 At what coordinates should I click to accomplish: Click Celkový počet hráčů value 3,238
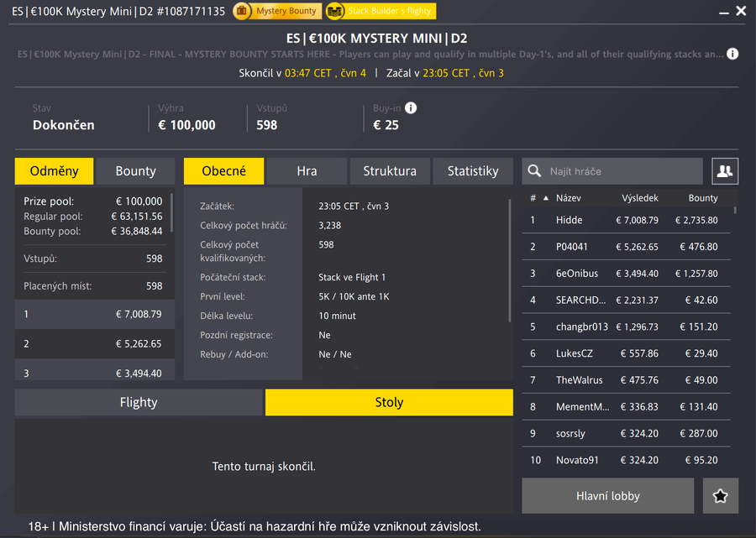pos(330,226)
